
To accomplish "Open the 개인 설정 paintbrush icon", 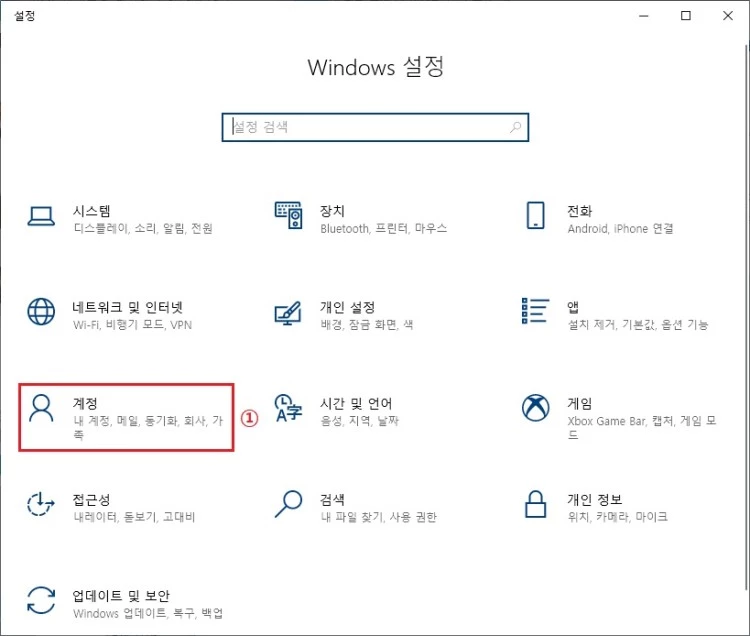I will tap(288, 313).
